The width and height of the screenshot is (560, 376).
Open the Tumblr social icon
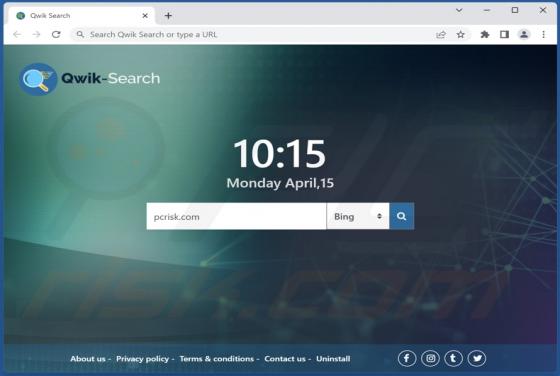[x=454, y=358]
